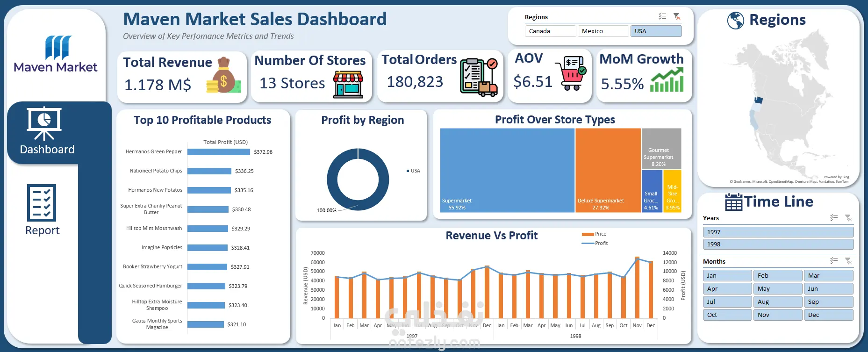Toggle multi-select icon on Months slicer
This screenshot has height=352, width=868.
834,261
